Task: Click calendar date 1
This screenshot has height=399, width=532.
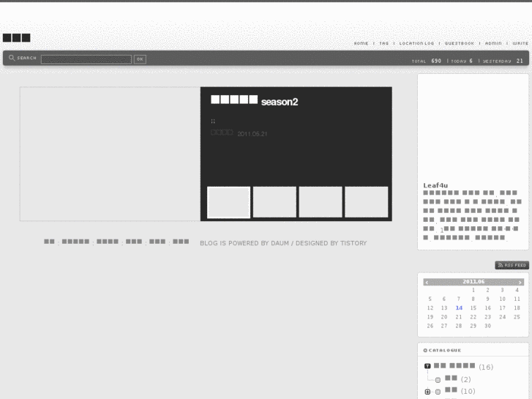Action: click(473, 290)
